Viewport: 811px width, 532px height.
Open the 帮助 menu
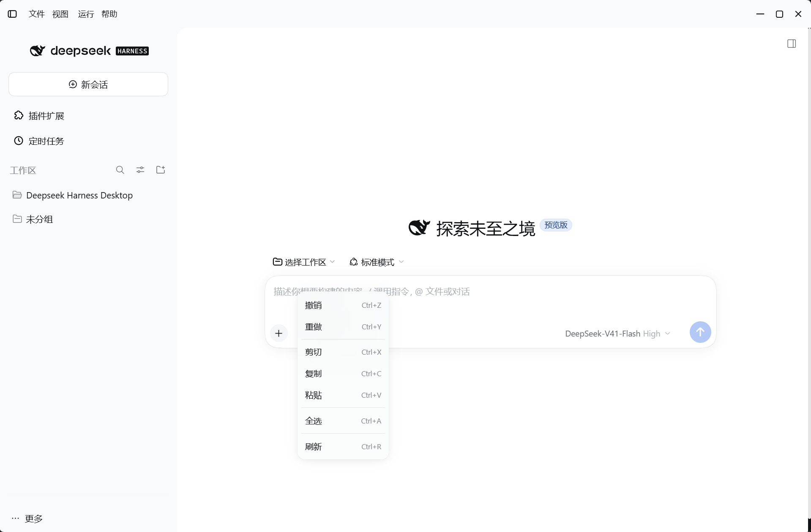click(109, 14)
